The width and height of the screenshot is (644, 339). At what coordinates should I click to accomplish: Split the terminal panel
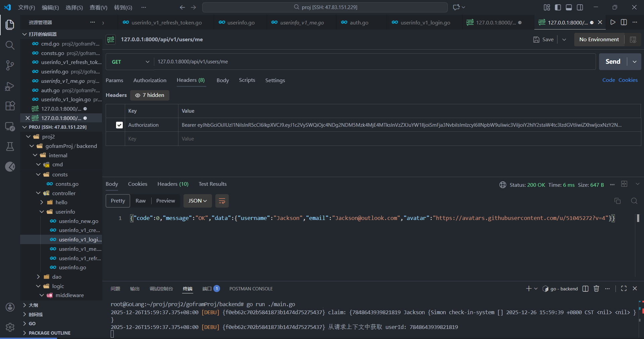(586, 289)
